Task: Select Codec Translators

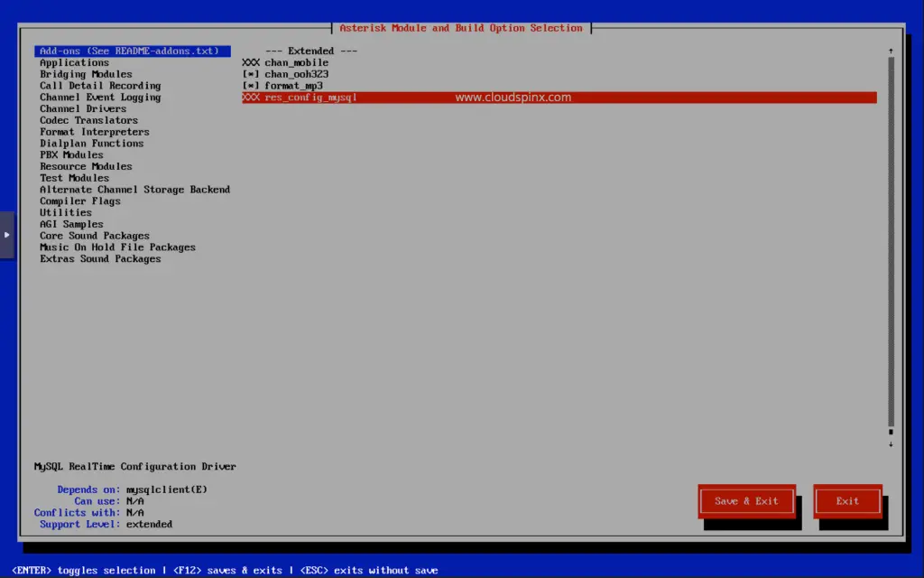Action: pos(88,119)
